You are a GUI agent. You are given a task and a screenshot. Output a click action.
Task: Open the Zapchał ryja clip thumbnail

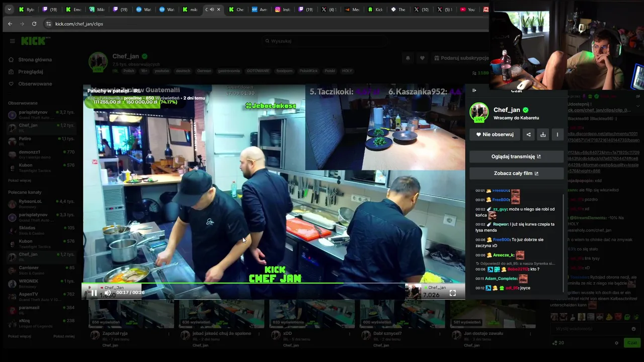coord(131,314)
